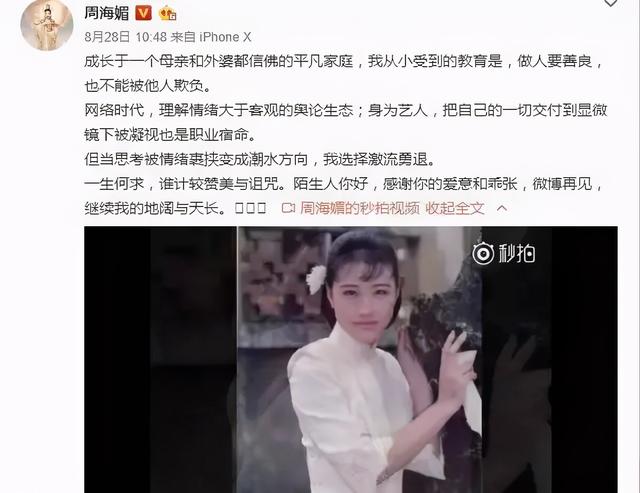Open the 周海媚的秒拍视频 link

pyautogui.click(x=360, y=209)
